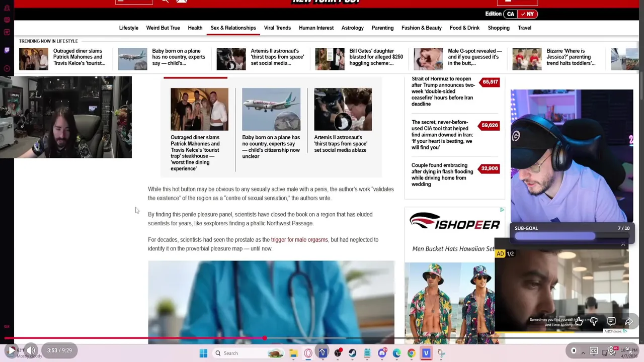Select the NY edition

(x=528, y=14)
